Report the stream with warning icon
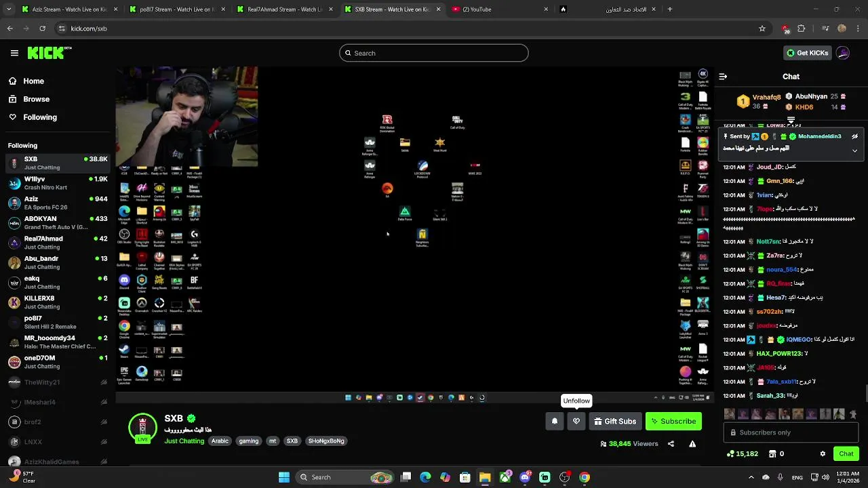The image size is (868, 488). point(692,444)
